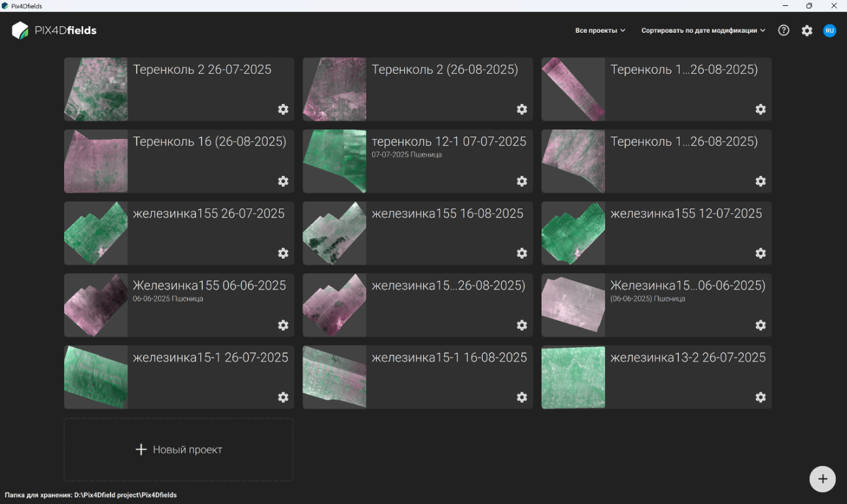Expand Сортировать по дате модификации dropdown
Image resolution: width=847 pixels, height=504 pixels.
(x=703, y=31)
